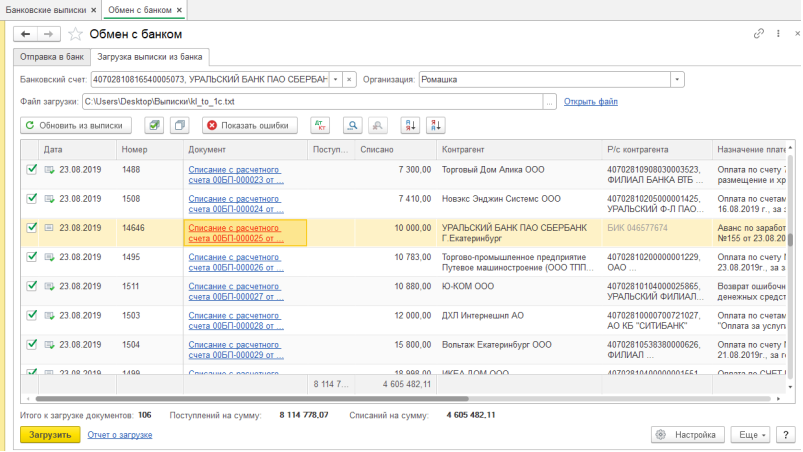Click the Файл загрузки path field
Screen dimensions: 803x452
coord(312,102)
